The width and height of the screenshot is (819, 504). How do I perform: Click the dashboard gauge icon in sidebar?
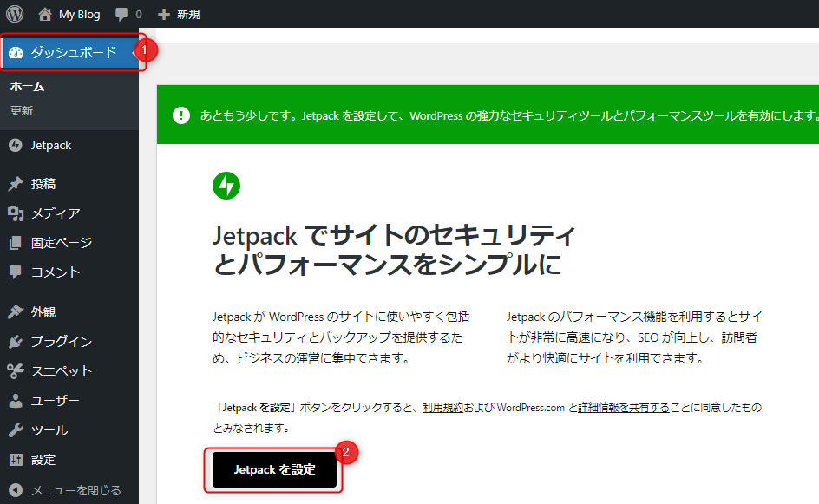tap(16, 52)
